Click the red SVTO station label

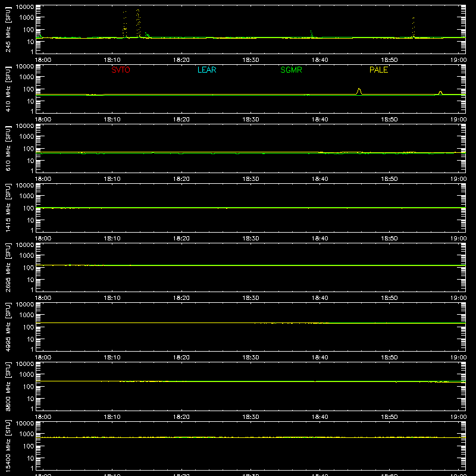click(x=121, y=70)
